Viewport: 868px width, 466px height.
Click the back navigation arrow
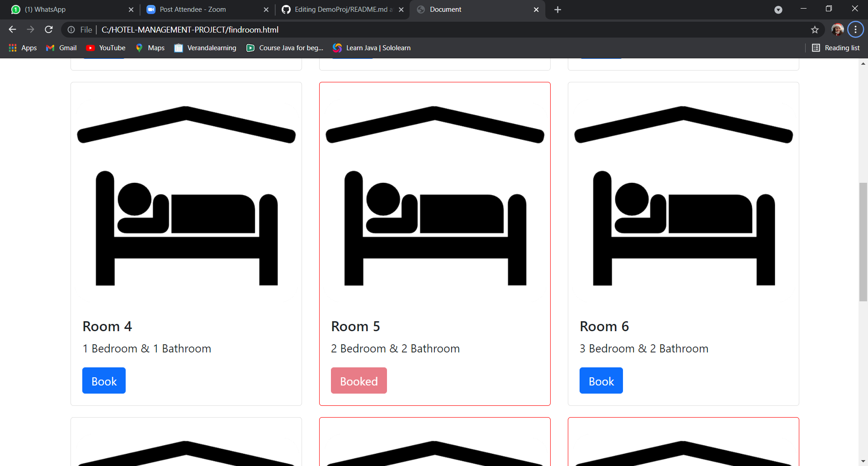pos(12,29)
